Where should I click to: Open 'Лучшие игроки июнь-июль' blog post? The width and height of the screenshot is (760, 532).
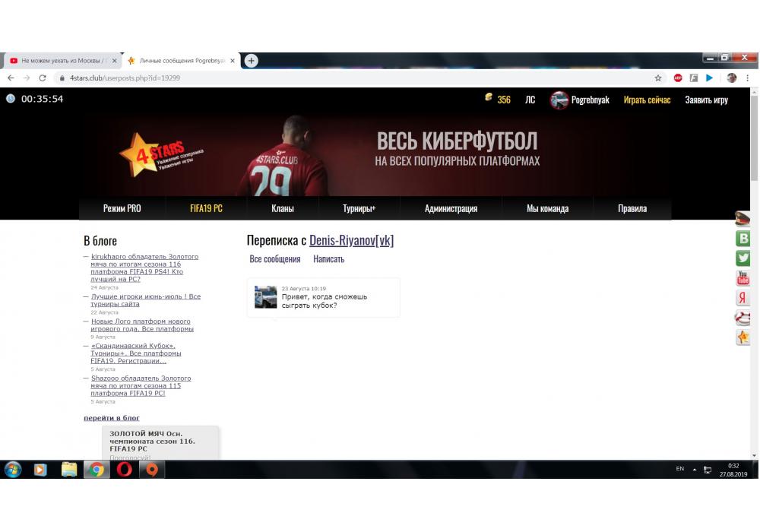[145, 300]
